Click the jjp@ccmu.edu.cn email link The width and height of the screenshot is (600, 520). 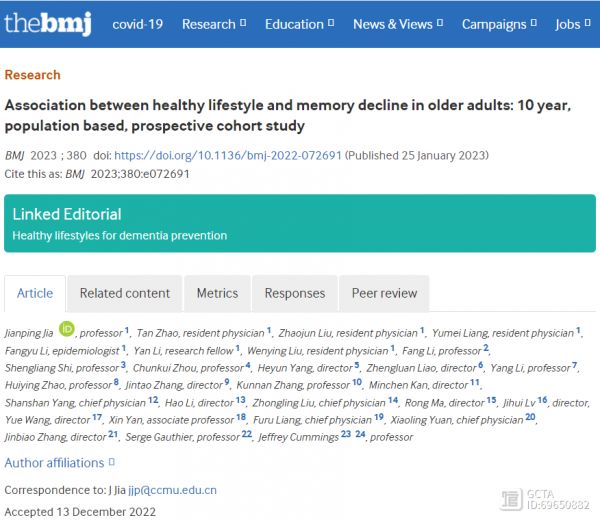tap(172, 490)
